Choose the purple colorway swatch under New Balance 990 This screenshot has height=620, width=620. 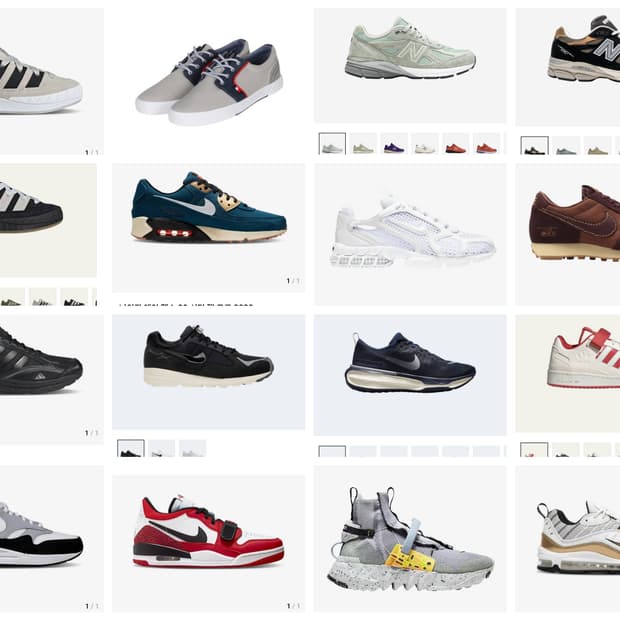click(x=394, y=144)
